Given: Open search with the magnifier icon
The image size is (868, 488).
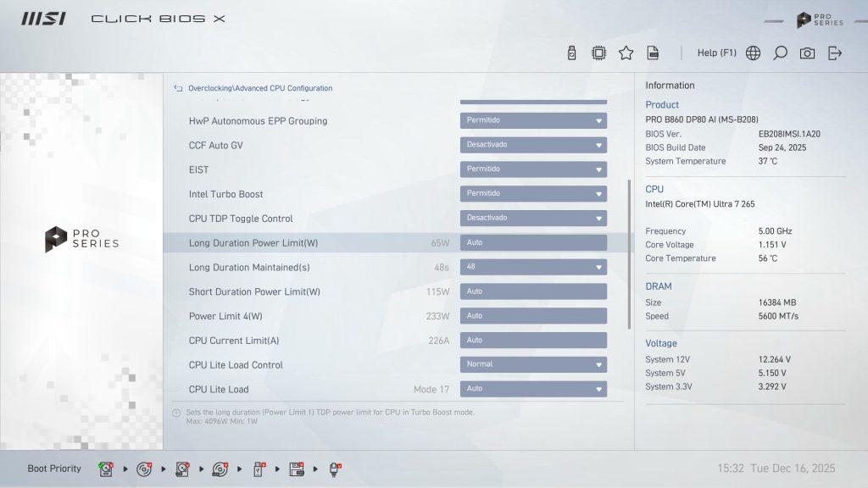Looking at the screenshot, I should [780, 53].
